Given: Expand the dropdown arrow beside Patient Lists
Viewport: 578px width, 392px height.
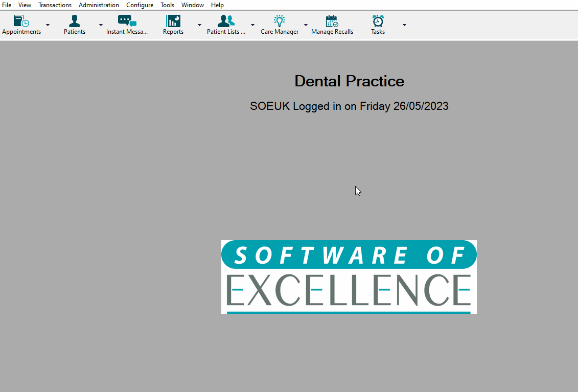Looking at the screenshot, I should tap(252, 25).
